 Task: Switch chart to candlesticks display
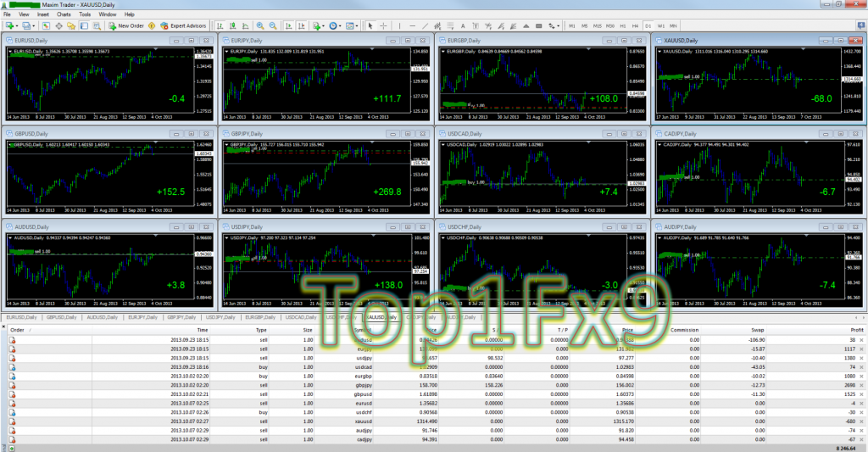(231, 26)
